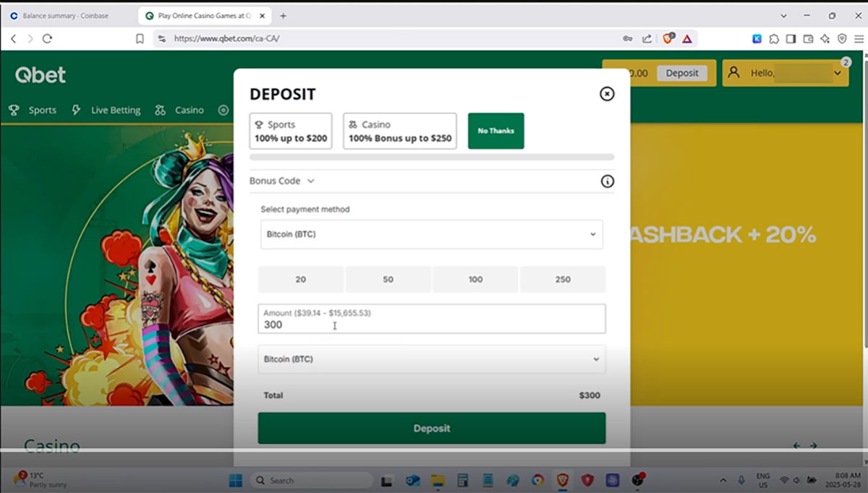Select the Sports 100% up to $200 bonus
Image resolution: width=868 pixels, height=493 pixels.
pos(291,131)
